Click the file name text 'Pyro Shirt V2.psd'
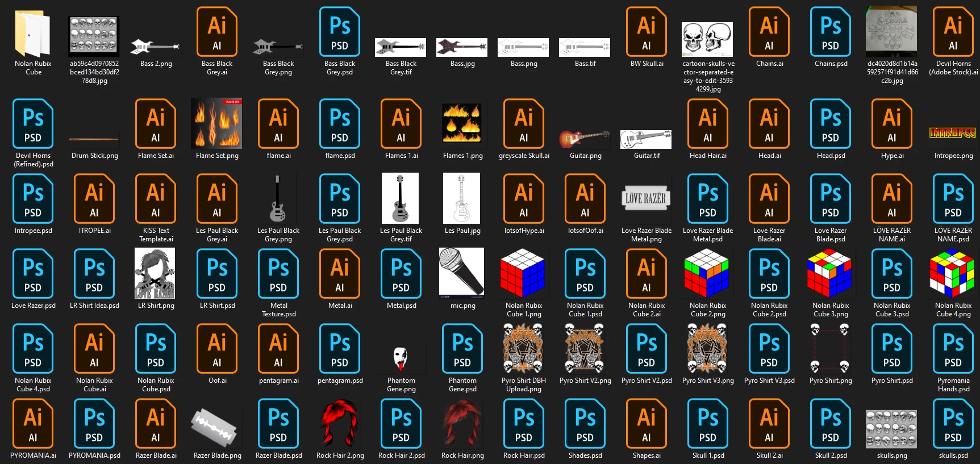The image size is (980, 464). point(647,381)
